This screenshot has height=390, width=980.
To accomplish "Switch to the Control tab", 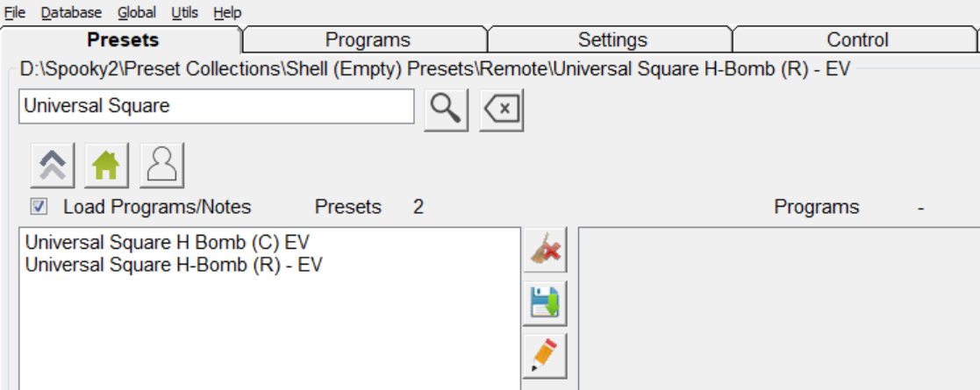I will (x=857, y=40).
